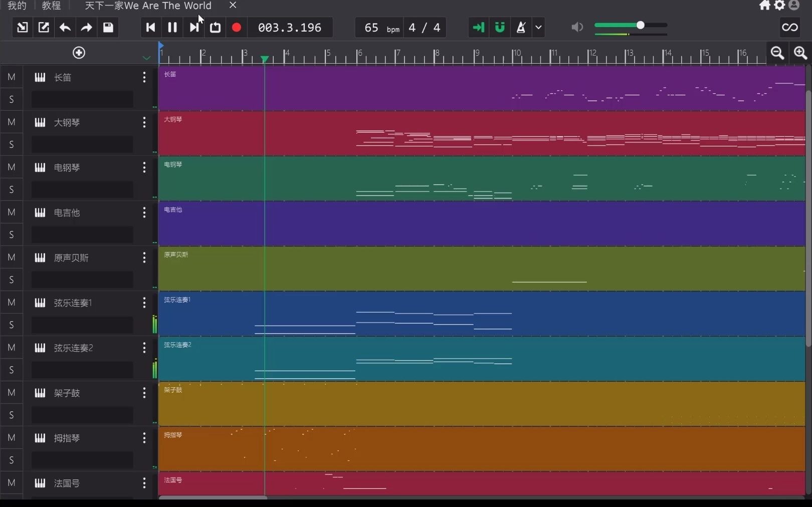Solo the 架子鼓 track
The height and width of the screenshot is (507, 812).
coord(12,415)
